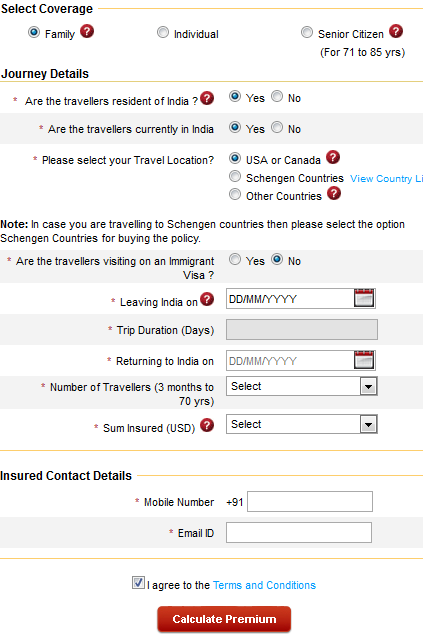Show help icon beside Other Countries
This screenshot has width=423, height=634.
click(x=334, y=193)
